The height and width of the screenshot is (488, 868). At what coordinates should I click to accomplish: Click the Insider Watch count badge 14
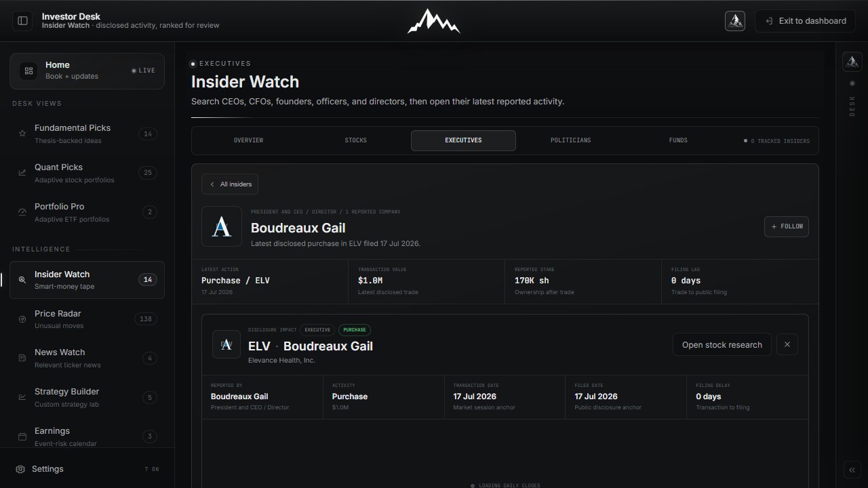147,279
